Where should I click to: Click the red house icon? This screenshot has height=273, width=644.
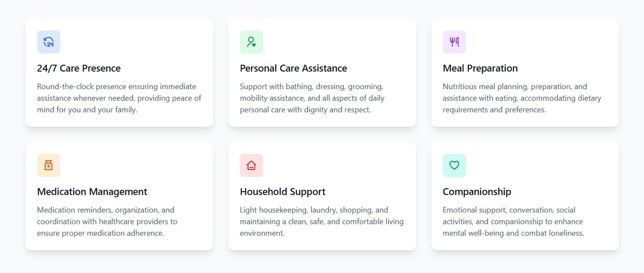(251, 166)
